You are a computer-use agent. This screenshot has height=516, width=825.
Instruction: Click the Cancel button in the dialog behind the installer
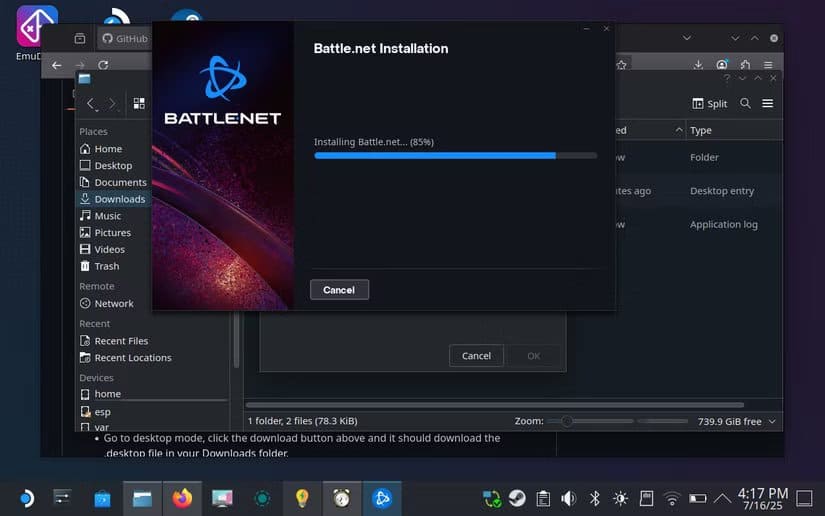pyautogui.click(x=476, y=356)
